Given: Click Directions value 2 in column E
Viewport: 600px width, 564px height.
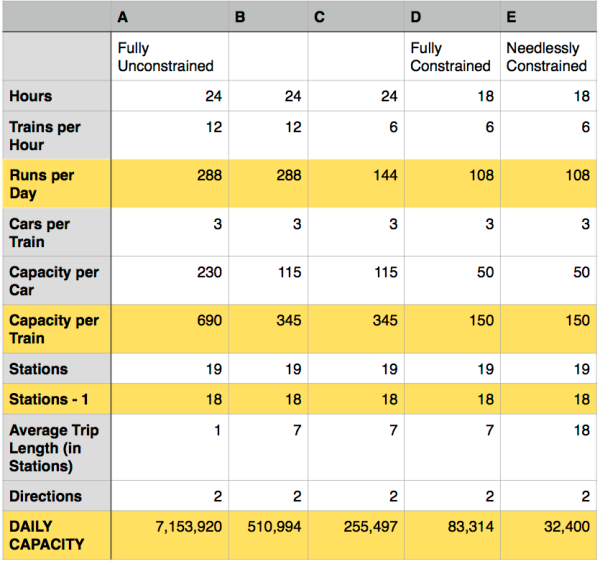Looking at the screenshot, I should (x=585, y=496).
